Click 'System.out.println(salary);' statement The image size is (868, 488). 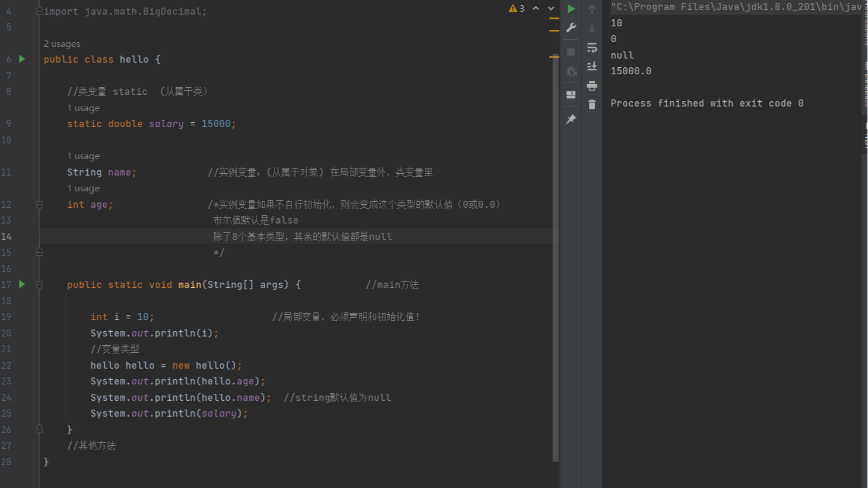(x=169, y=413)
